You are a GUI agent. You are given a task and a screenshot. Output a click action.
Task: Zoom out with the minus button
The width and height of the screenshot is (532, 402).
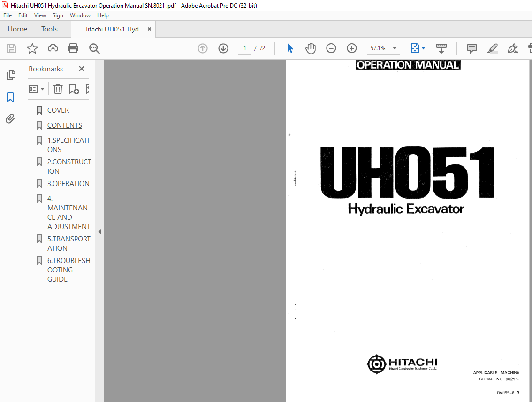click(331, 48)
